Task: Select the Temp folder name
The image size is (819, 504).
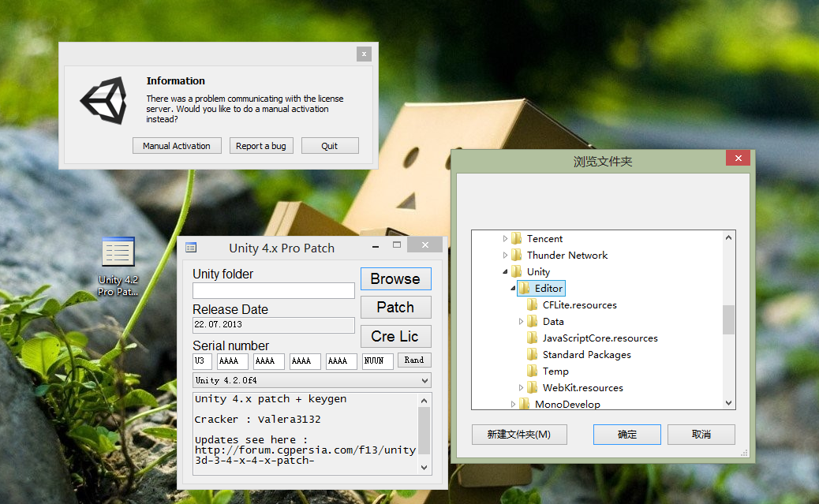Action: point(555,371)
